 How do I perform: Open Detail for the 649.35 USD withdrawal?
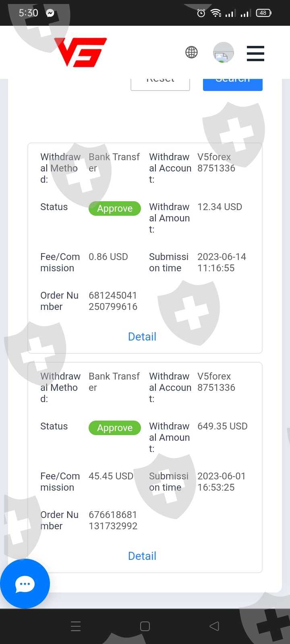click(x=142, y=556)
